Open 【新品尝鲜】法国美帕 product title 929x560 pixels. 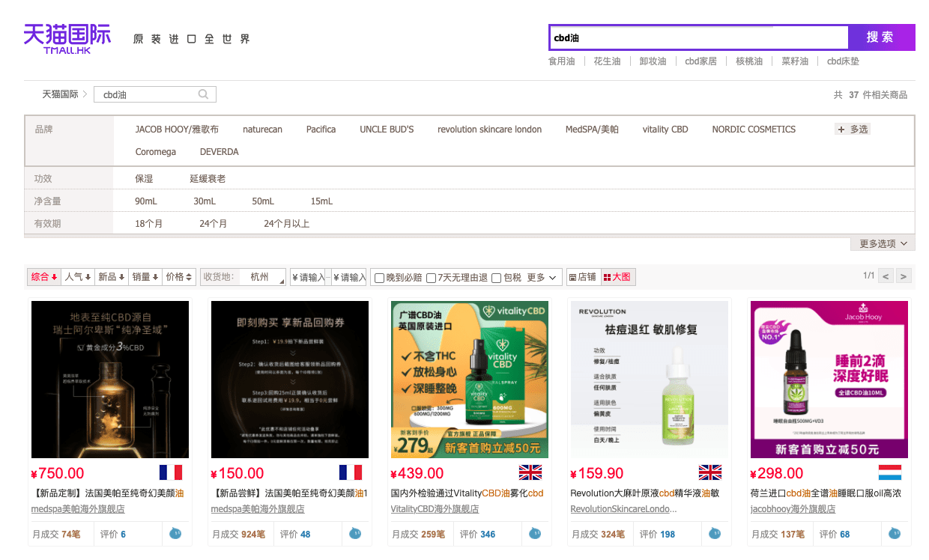tap(289, 493)
